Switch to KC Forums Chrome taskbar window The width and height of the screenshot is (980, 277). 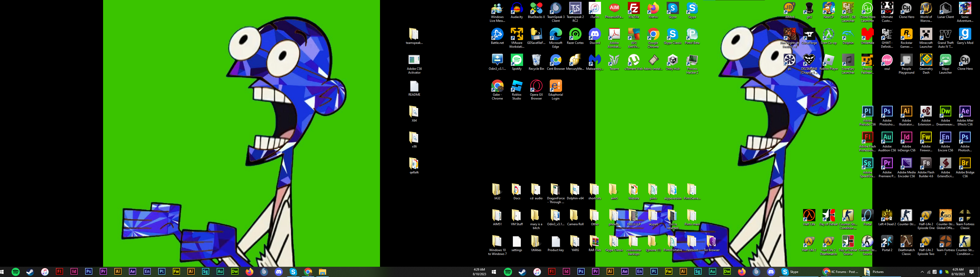click(x=840, y=272)
